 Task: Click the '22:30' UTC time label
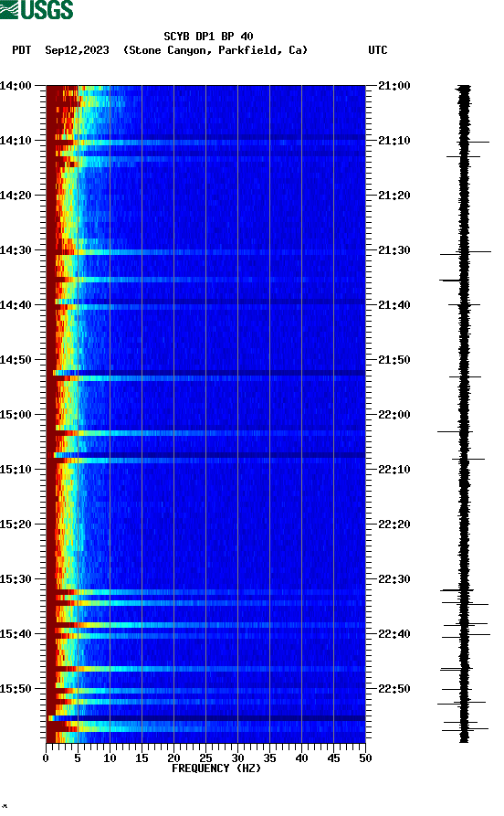pos(394,579)
